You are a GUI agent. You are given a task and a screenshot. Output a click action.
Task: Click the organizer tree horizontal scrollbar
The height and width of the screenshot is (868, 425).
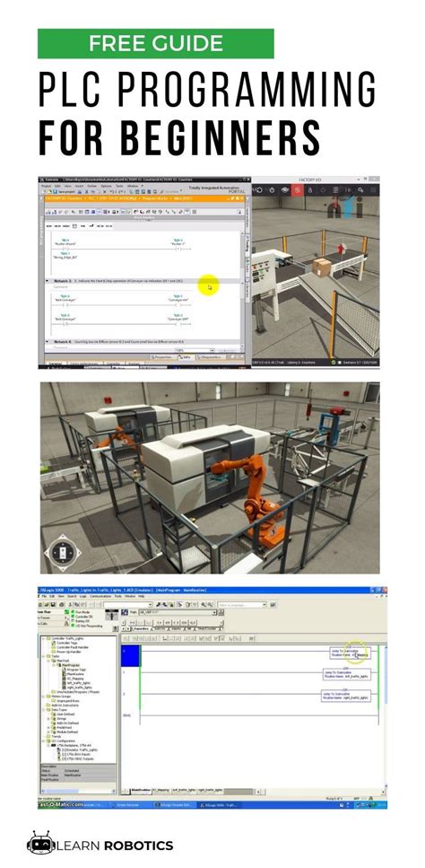point(77,791)
